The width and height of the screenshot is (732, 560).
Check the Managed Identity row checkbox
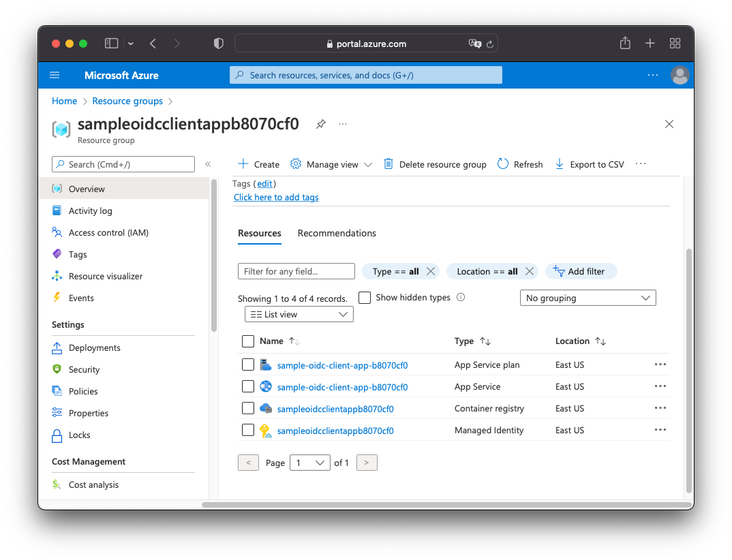[x=248, y=430]
